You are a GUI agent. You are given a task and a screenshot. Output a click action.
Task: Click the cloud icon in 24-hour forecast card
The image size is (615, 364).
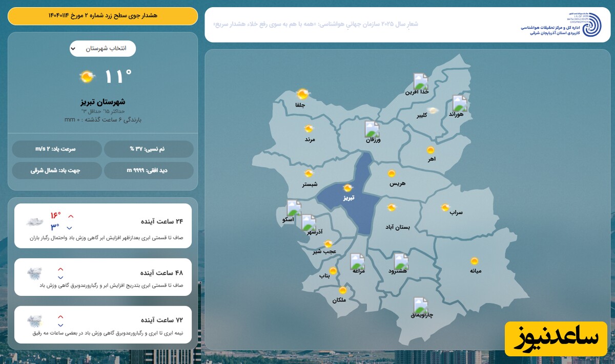pos(35,222)
